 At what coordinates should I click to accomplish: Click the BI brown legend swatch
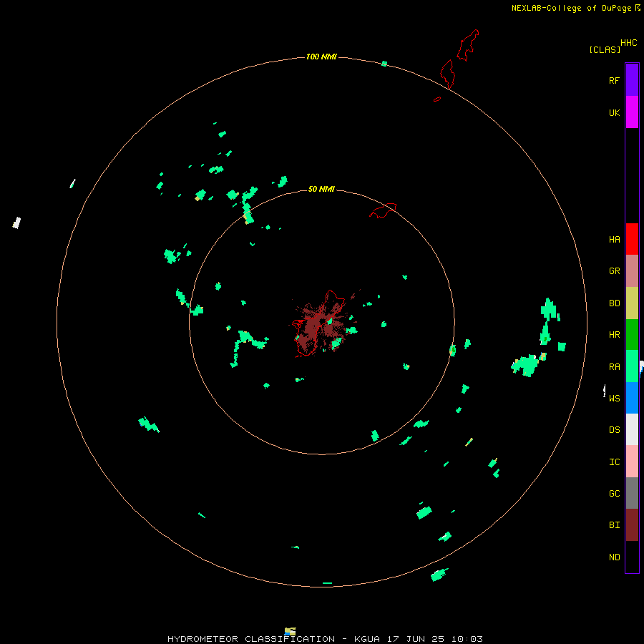click(632, 525)
